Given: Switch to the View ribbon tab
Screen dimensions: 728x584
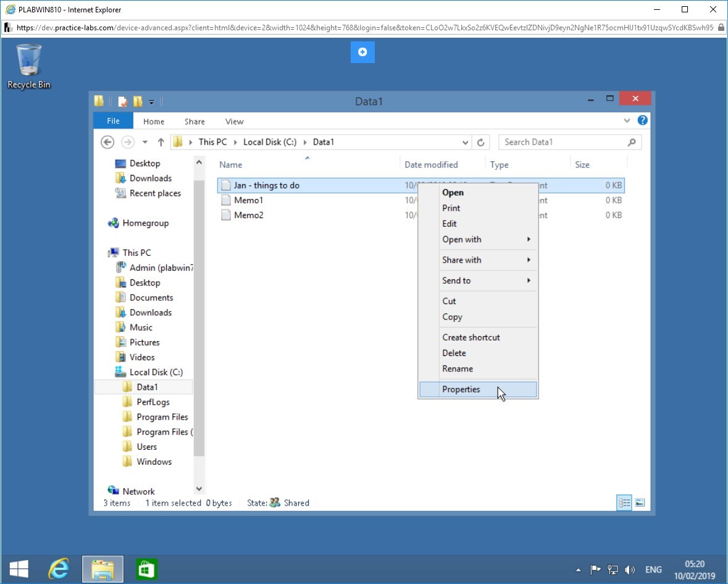Looking at the screenshot, I should [235, 121].
